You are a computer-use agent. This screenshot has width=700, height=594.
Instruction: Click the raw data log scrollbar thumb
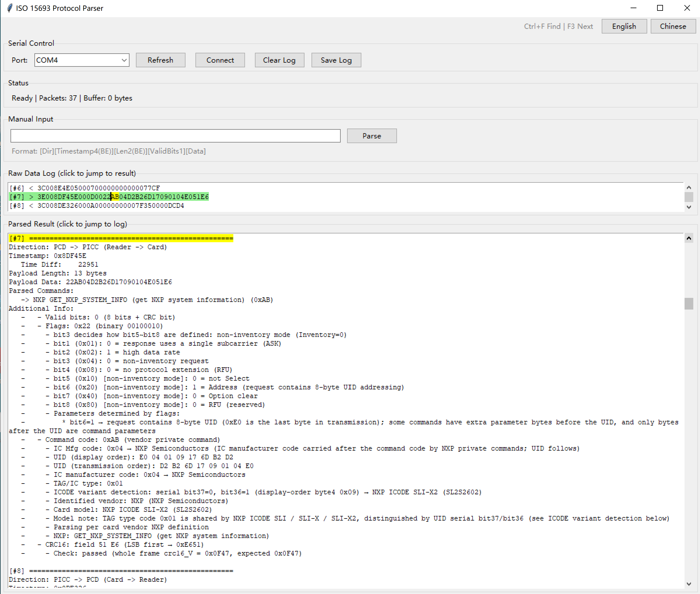689,197
